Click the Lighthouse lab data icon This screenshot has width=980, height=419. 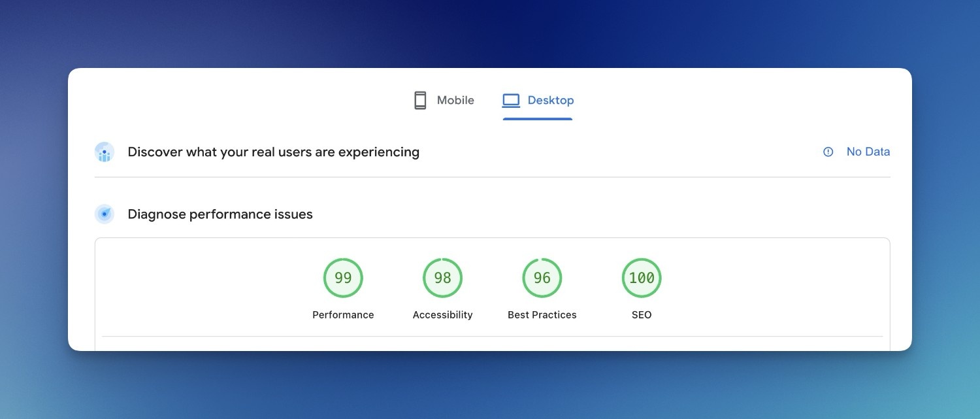[104, 214]
